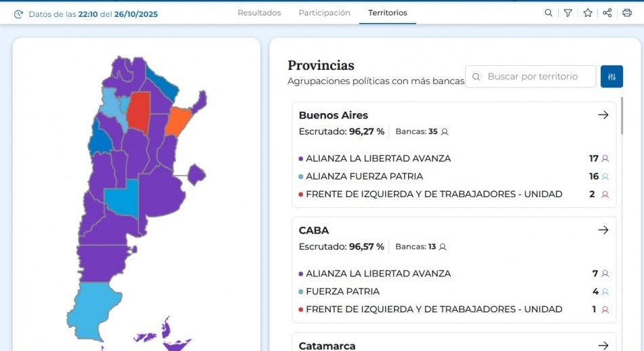Click seat icon beside 17 in Buenos Aires
644x351 pixels.
pos(605,159)
